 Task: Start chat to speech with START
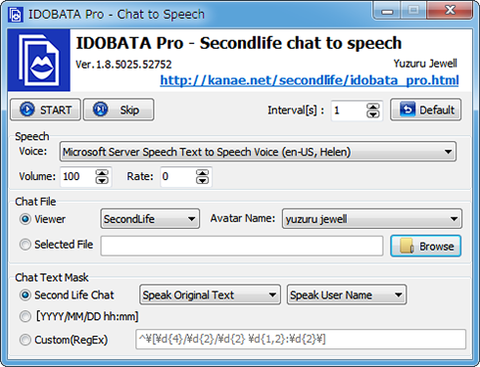[45, 110]
